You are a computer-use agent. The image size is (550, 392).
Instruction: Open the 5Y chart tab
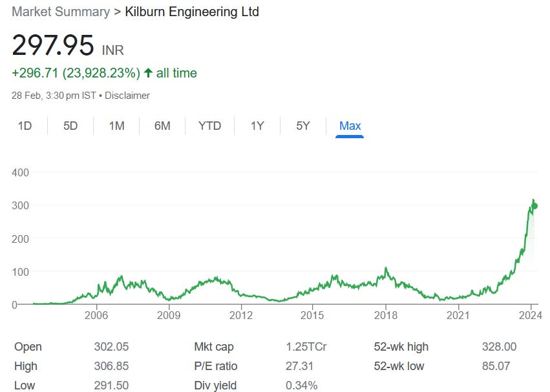tap(303, 126)
